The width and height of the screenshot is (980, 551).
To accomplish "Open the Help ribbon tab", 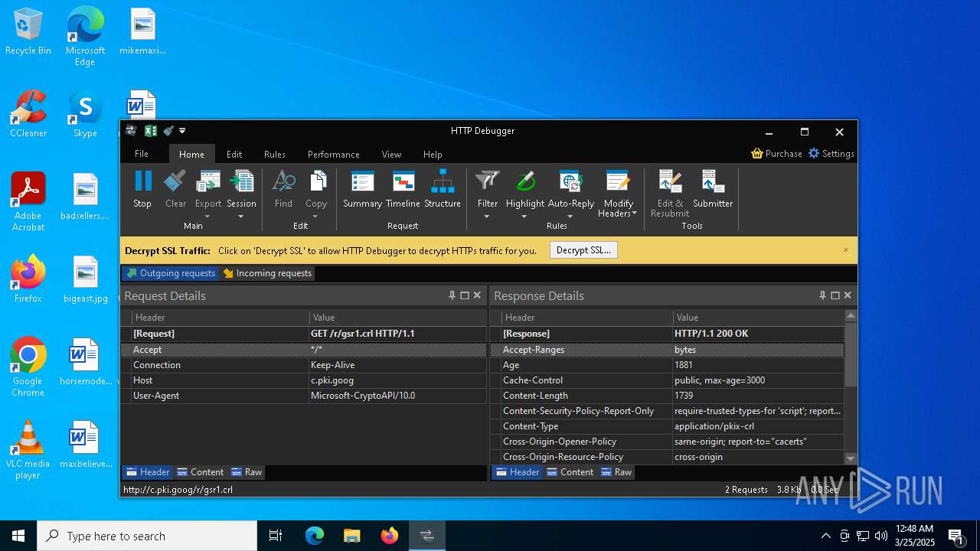I will pos(433,154).
